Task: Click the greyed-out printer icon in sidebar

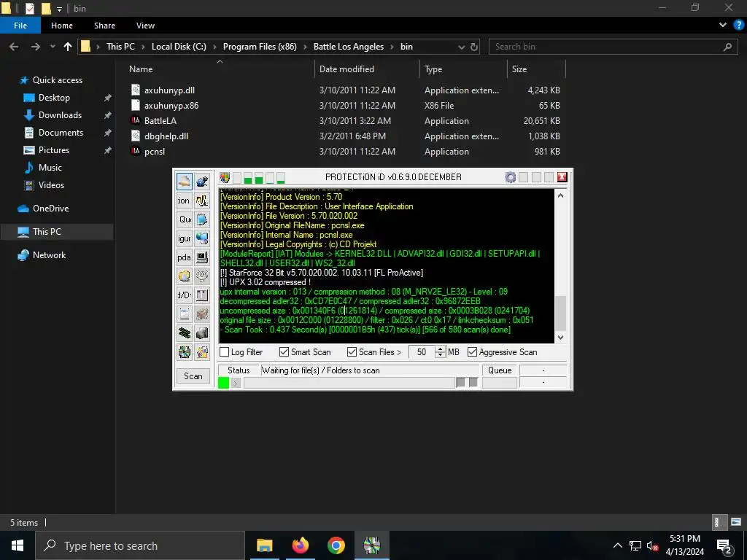Action: click(202, 314)
